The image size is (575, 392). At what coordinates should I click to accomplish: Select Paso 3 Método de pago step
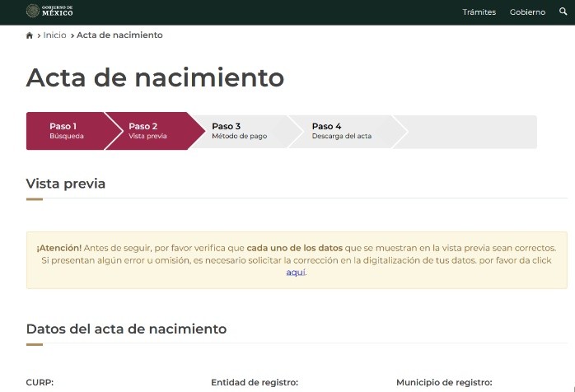coord(239,131)
